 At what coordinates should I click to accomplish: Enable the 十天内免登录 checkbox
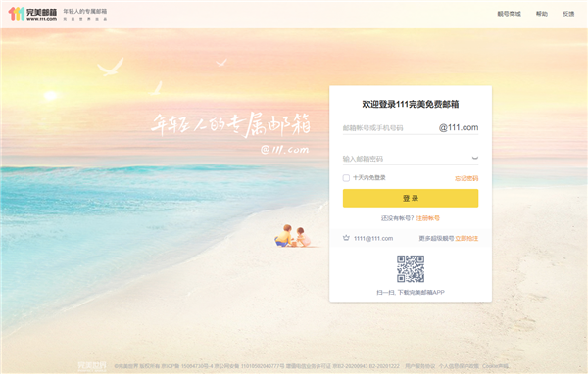point(346,178)
